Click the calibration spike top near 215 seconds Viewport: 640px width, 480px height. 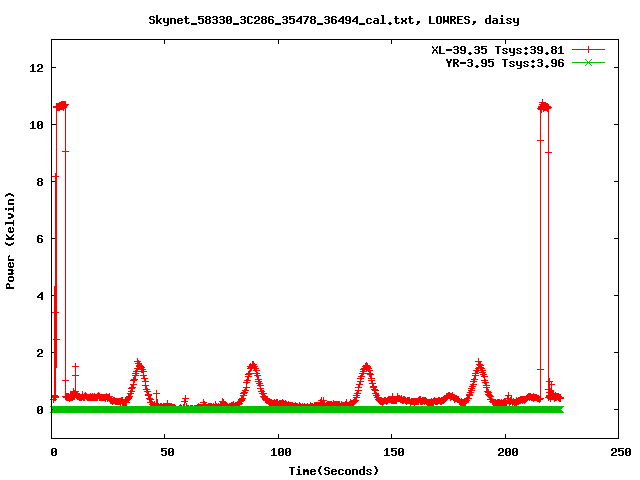[x=544, y=107]
